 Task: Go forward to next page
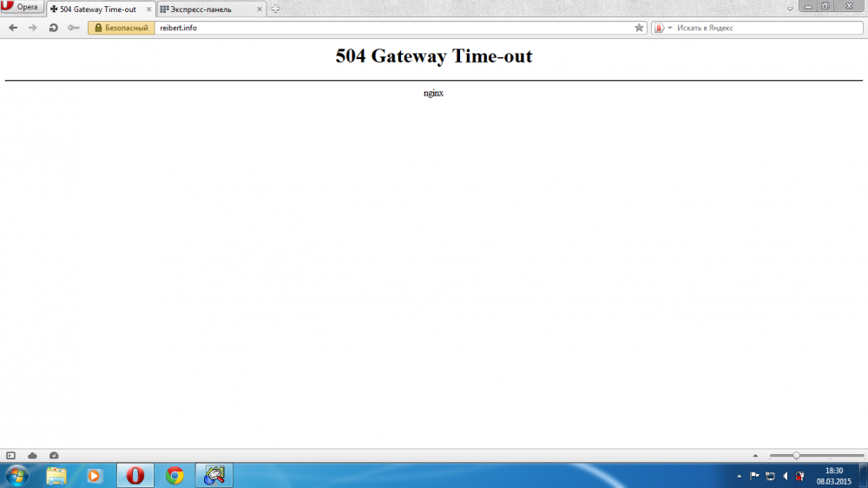click(x=33, y=28)
